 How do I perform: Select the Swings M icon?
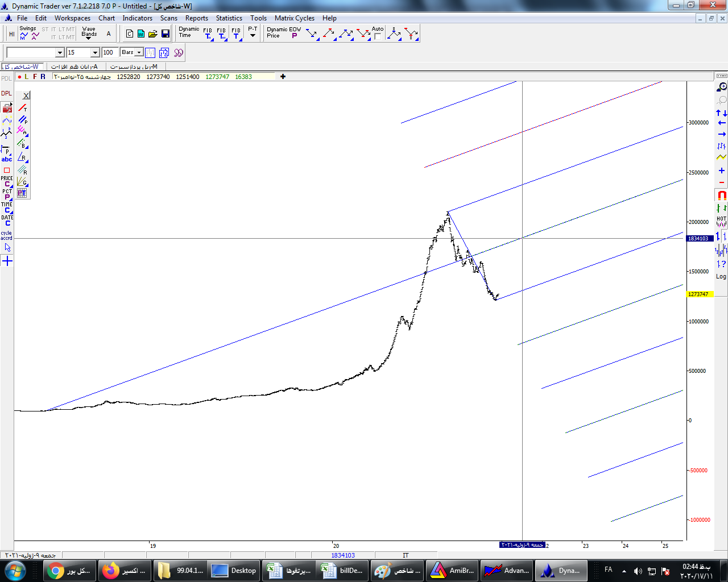23,36
